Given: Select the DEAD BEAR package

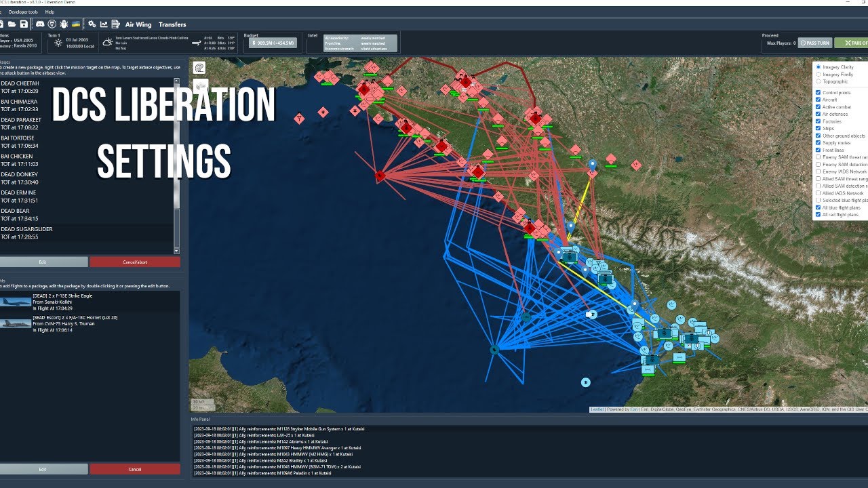Looking at the screenshot, I should (87, 215).
